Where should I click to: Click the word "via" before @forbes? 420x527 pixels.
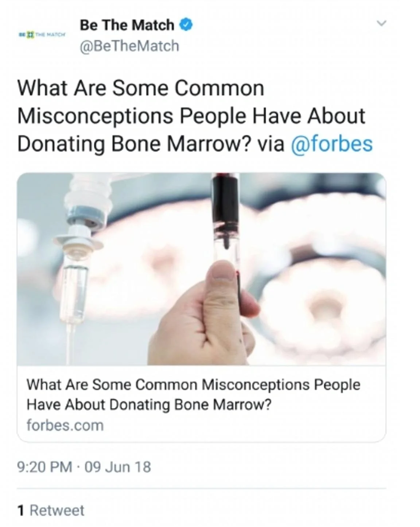271,143
